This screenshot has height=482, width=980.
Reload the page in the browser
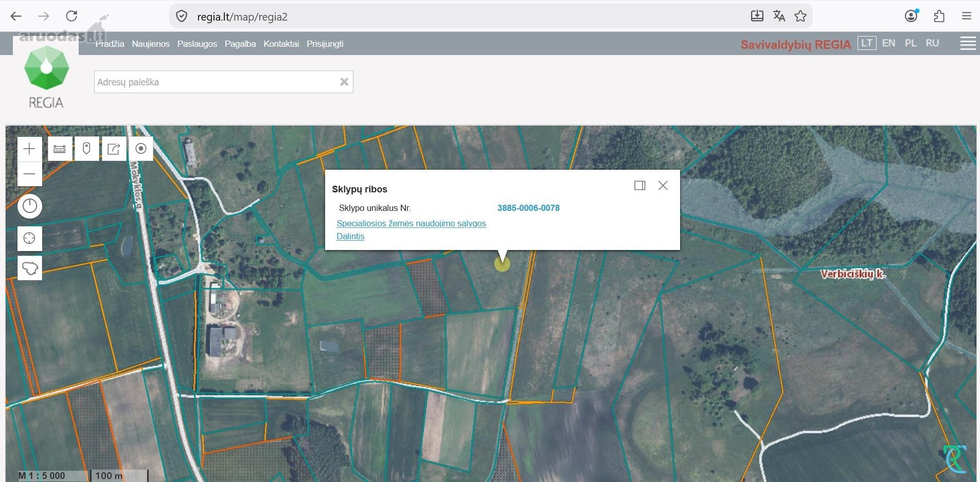pos(72,16)
